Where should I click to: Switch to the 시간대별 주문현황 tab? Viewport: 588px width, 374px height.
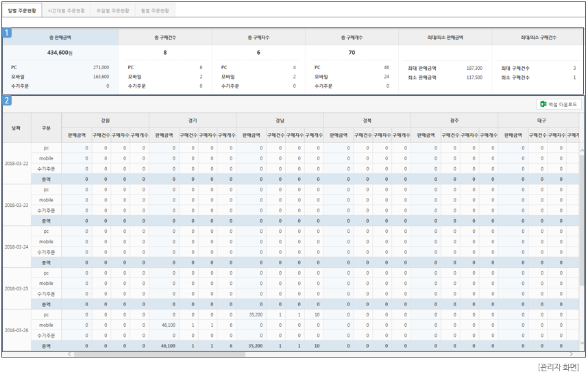point(66,11)
